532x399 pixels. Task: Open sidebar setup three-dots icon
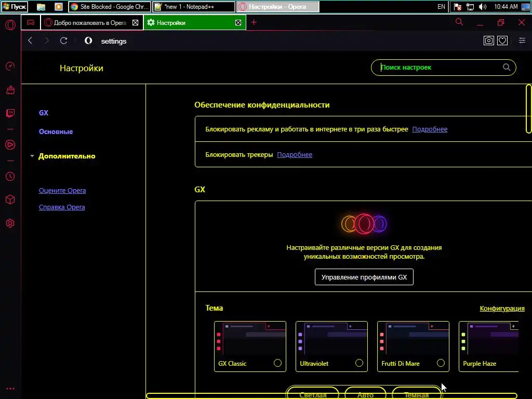point(10,389)
